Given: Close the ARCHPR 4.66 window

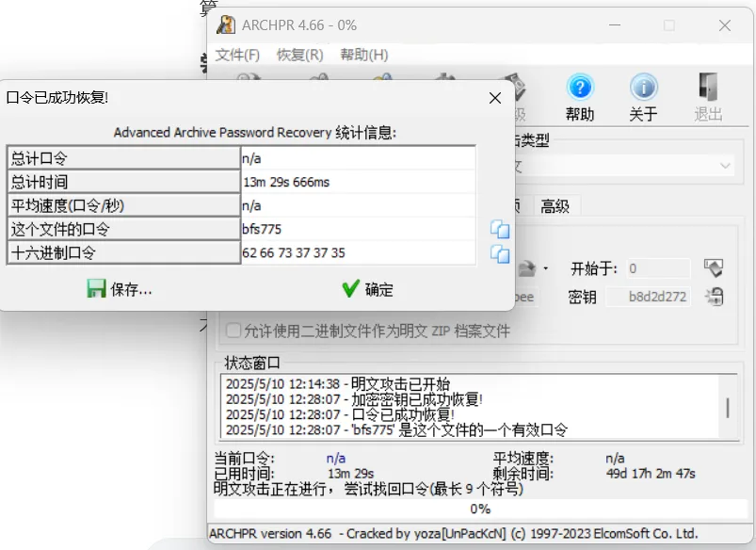Looking at the screenshot, I should (x=725, y=25).
